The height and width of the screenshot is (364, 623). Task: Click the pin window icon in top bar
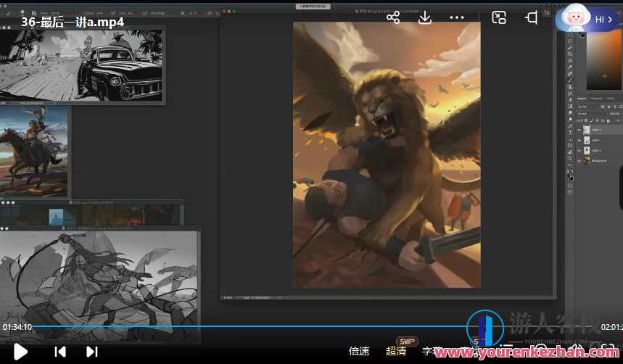532,17
